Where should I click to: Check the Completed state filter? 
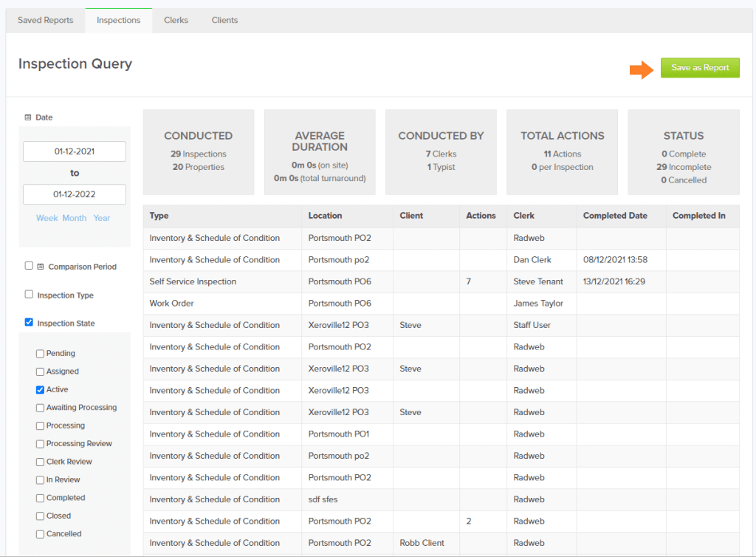tap(40, 498)
